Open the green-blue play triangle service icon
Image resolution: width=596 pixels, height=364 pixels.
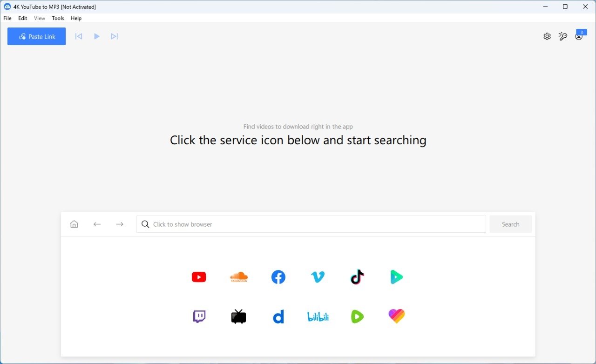[x=396, y=277]
